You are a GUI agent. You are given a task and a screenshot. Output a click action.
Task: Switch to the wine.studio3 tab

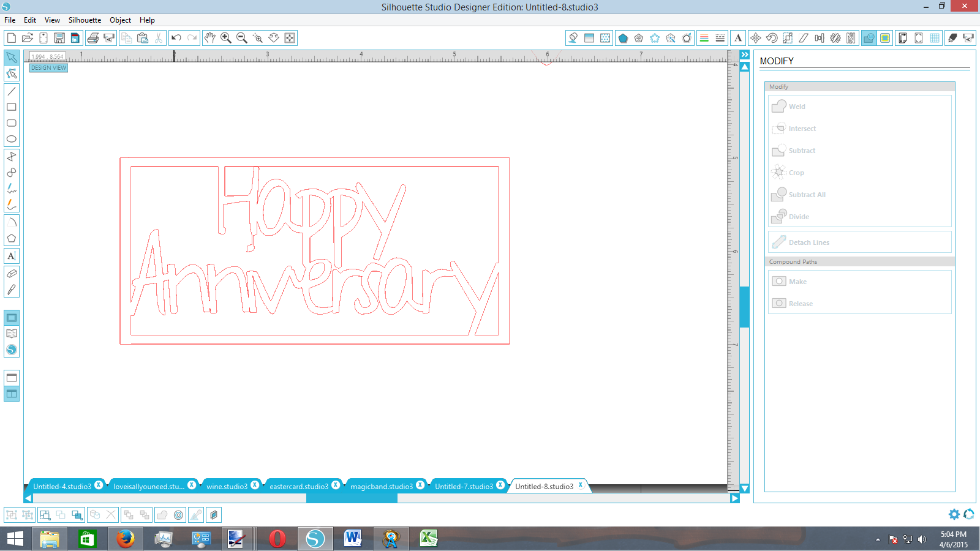pyautogui.click(x=227, y=487)
